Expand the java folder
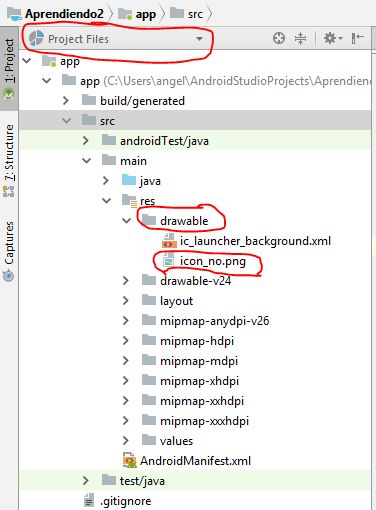The image size is (376, 510). [x=106, y=181]
